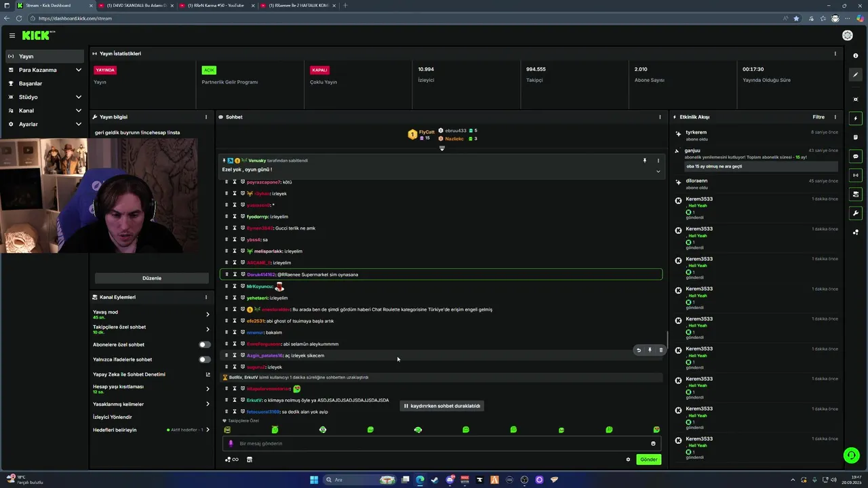Open chat settings gear near Gönder
Screen dimensions: 868x488
point(628,460)
